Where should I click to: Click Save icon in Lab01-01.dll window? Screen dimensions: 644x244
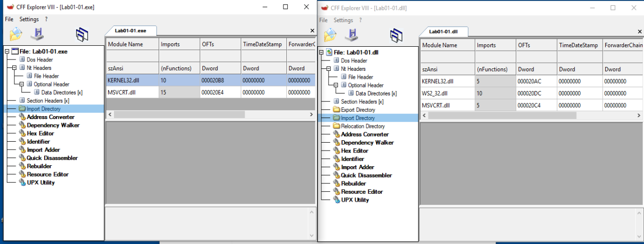coord(352,35)
